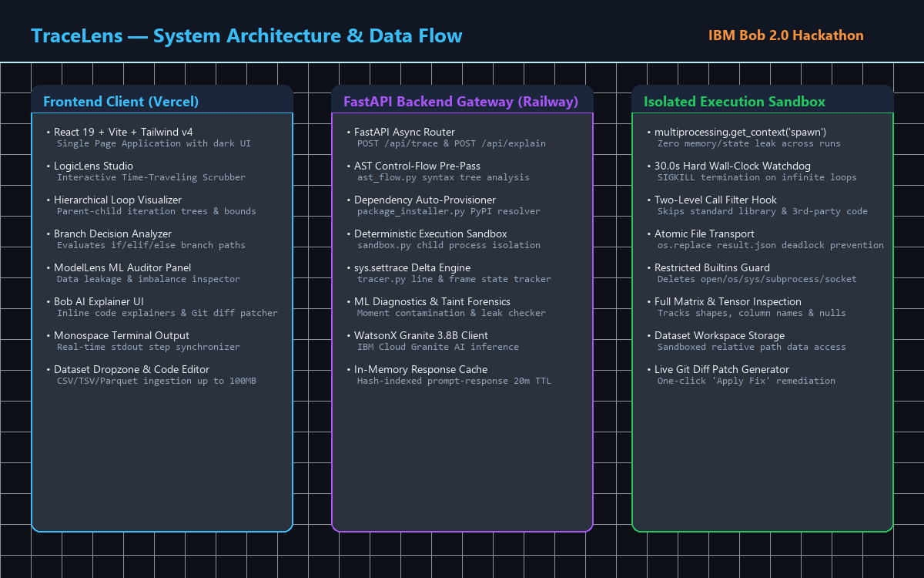Click 'Single Page Application with dark UI' text
Image resolution: width=924 pixels, height=578 pixels.
154,143
